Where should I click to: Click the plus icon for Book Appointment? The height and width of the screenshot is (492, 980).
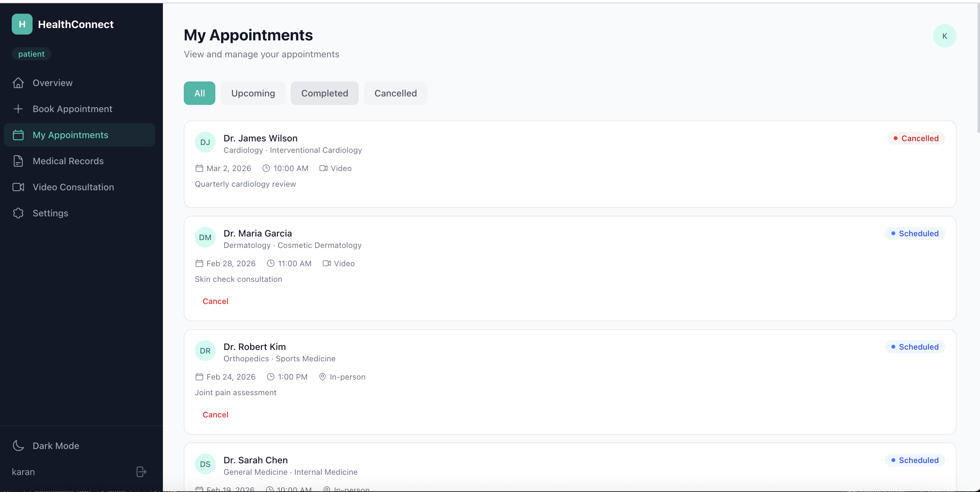point(18,109)
